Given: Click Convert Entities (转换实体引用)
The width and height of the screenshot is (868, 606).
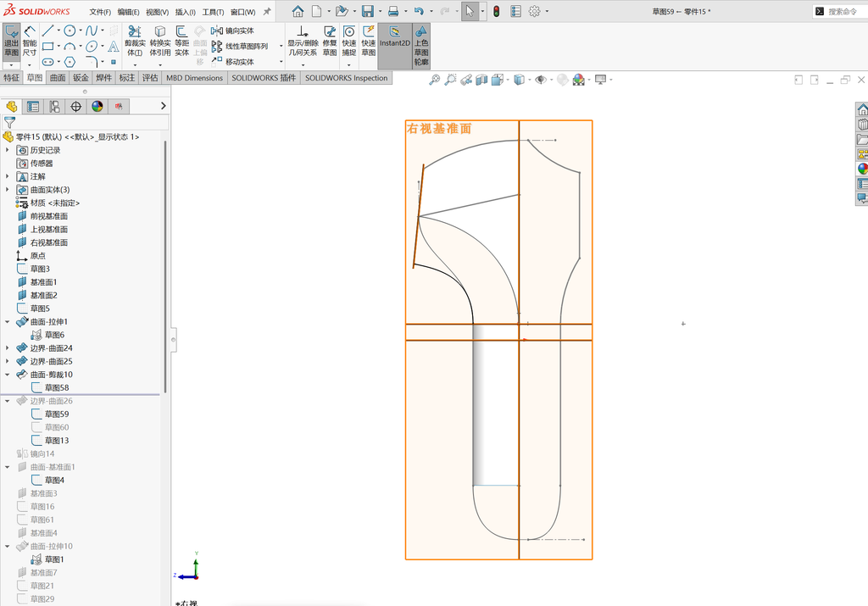Looking at the screenshot, I should 160,41.
